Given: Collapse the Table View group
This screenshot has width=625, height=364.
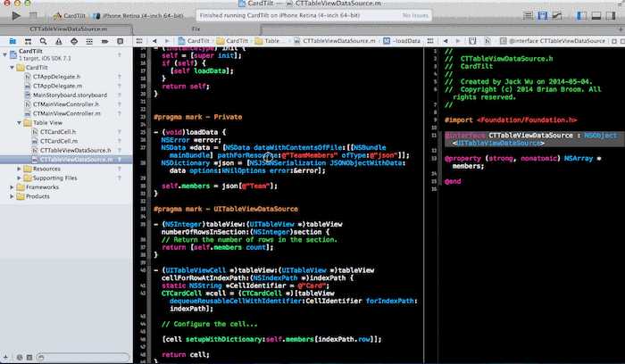Looking at the screenshot, I should pyautogui.click(x=19, y=122).
